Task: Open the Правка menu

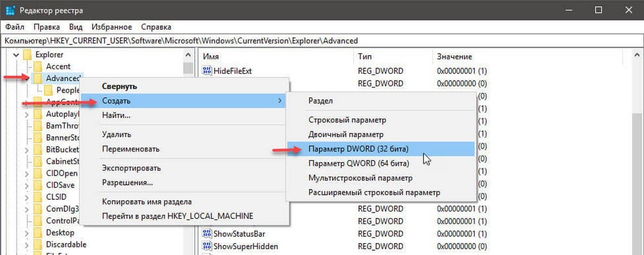Action: click(x=46, y=27)
